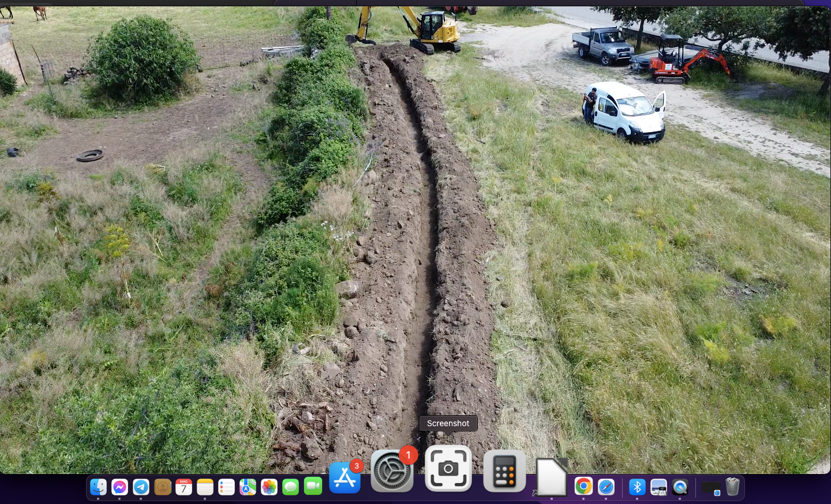831x504 pixels.
Task: Open Finder from the Dock
Action: (98, 487)
